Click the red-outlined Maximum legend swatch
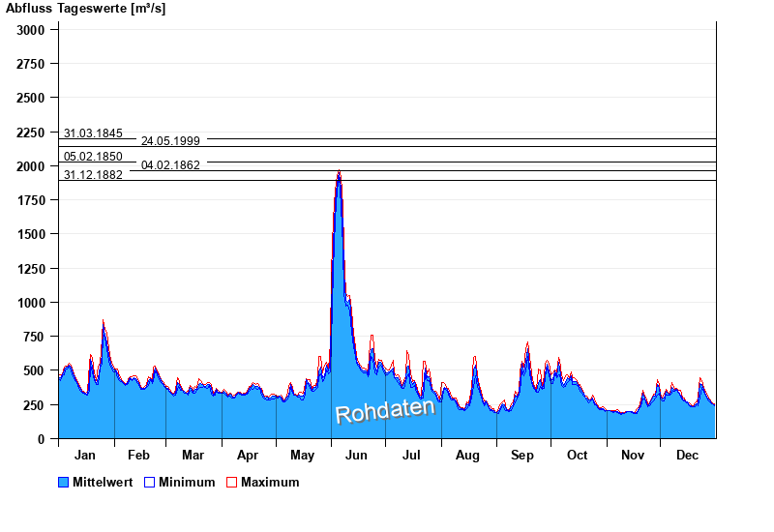 pyautogui.click(x=231, y=483)
